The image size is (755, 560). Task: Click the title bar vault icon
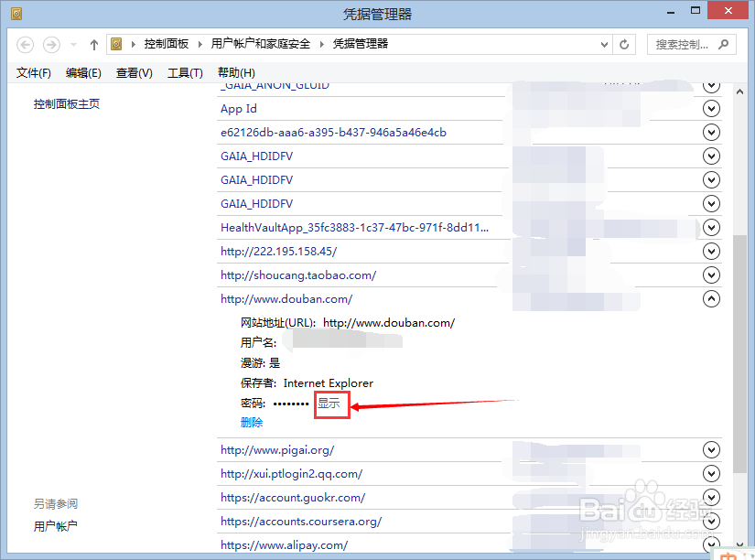point(16,14)
